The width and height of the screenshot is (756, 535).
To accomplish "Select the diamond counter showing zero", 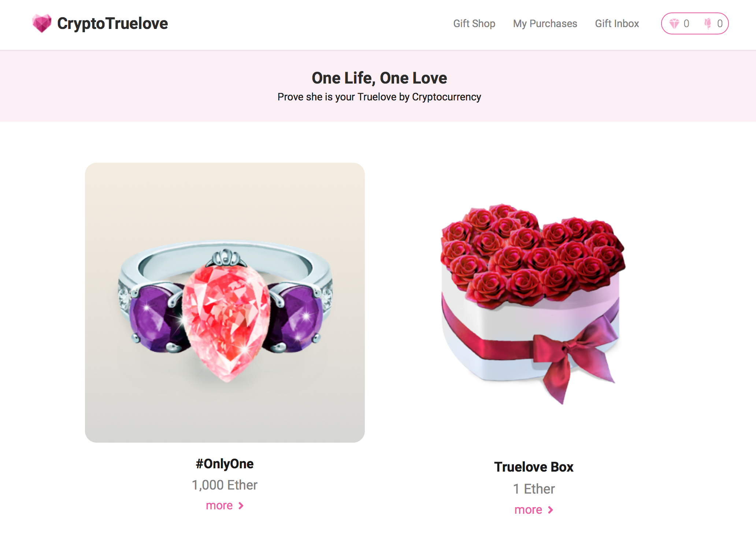I will [687, 23].
